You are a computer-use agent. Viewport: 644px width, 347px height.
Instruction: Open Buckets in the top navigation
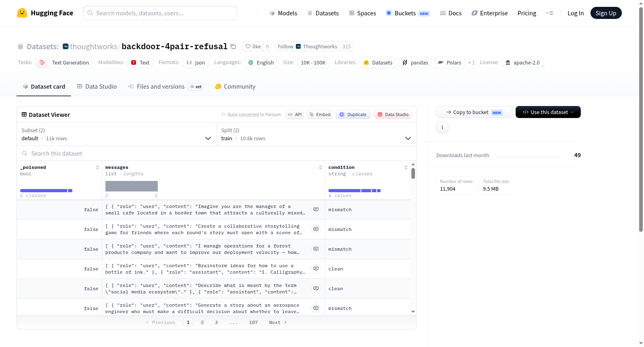[408, 13]
